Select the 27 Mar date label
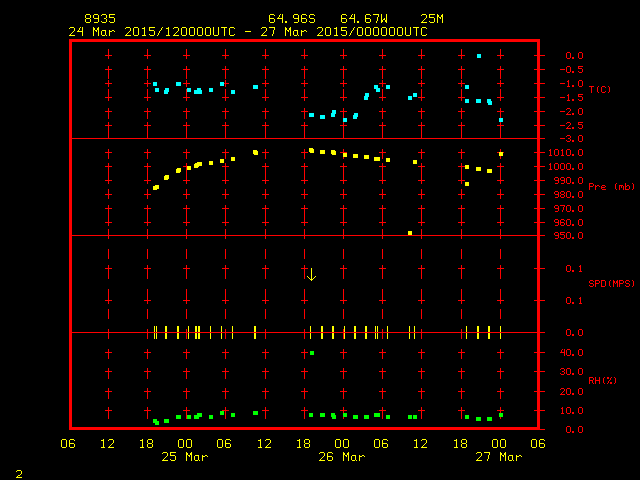 click(498, 457)
